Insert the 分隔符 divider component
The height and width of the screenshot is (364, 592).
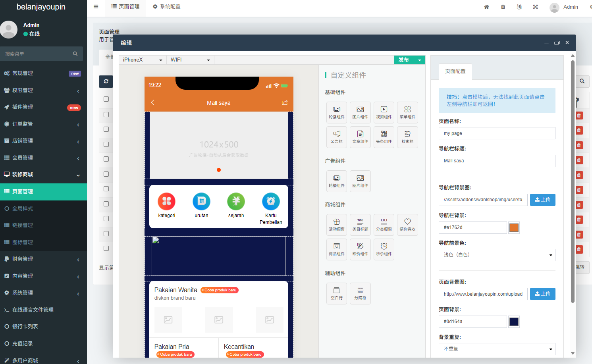click(360, 293)
